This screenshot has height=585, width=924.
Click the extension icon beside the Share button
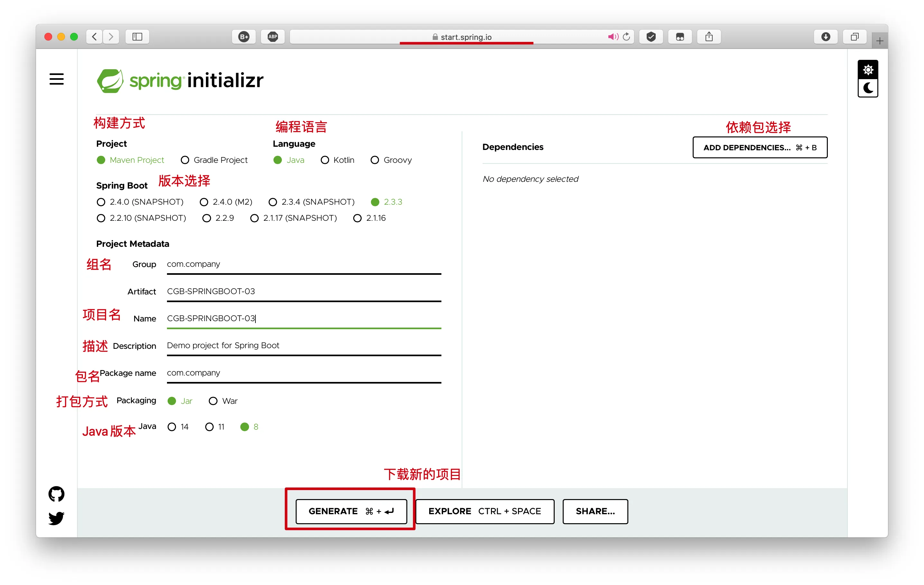click(x=680, y=37)
